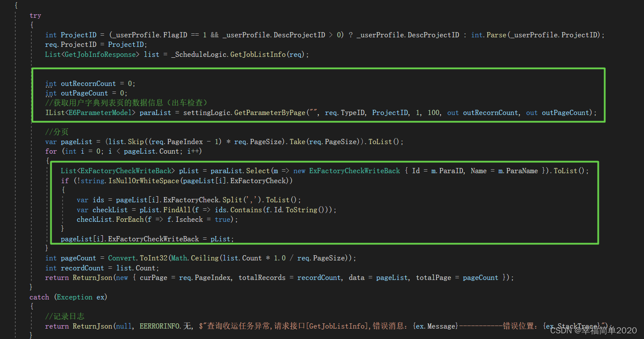Place cursor on 'req.ProjectID = ProjectID;' line
This screenshot has height=339, width=644.
pyautogui.click(x=96, y=45)
